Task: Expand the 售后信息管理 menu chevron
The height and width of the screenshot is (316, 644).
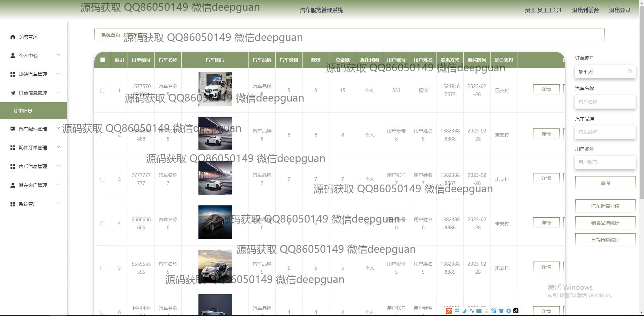Action: (x=58, y=166)
